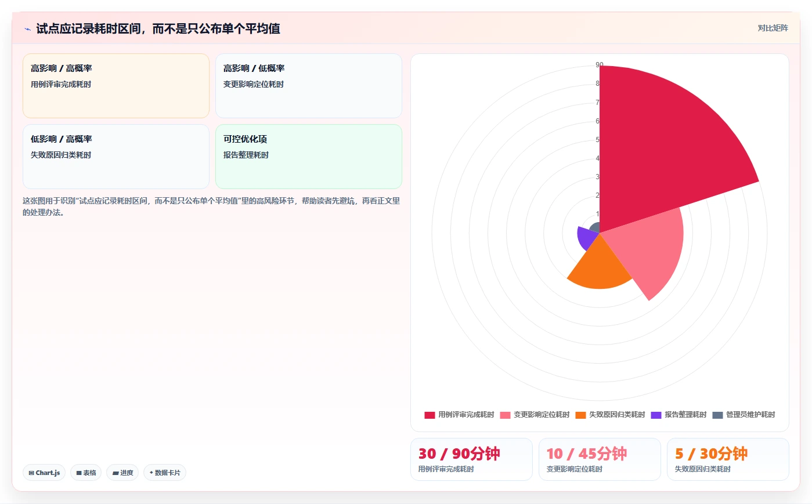Toggle 报告整理耗时 legend swatch
This screenshot has height=504, width=812.
656,415
